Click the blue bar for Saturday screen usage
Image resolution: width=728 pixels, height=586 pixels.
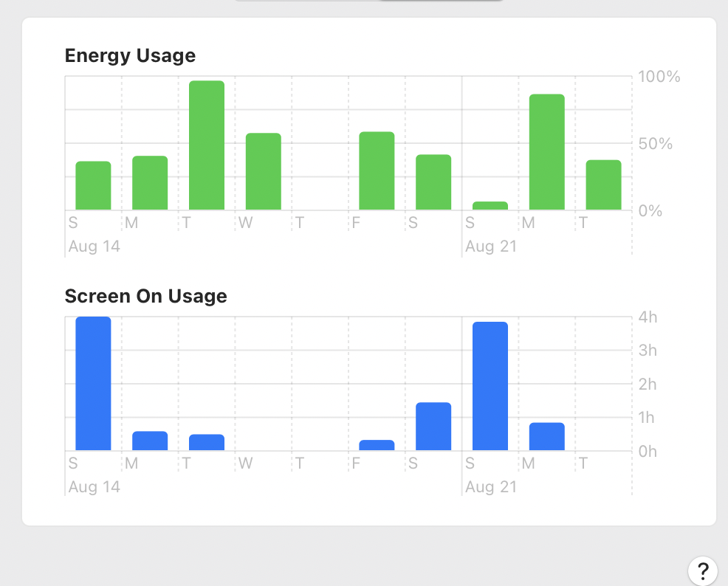pyautogui.click(x=433, y=424)
